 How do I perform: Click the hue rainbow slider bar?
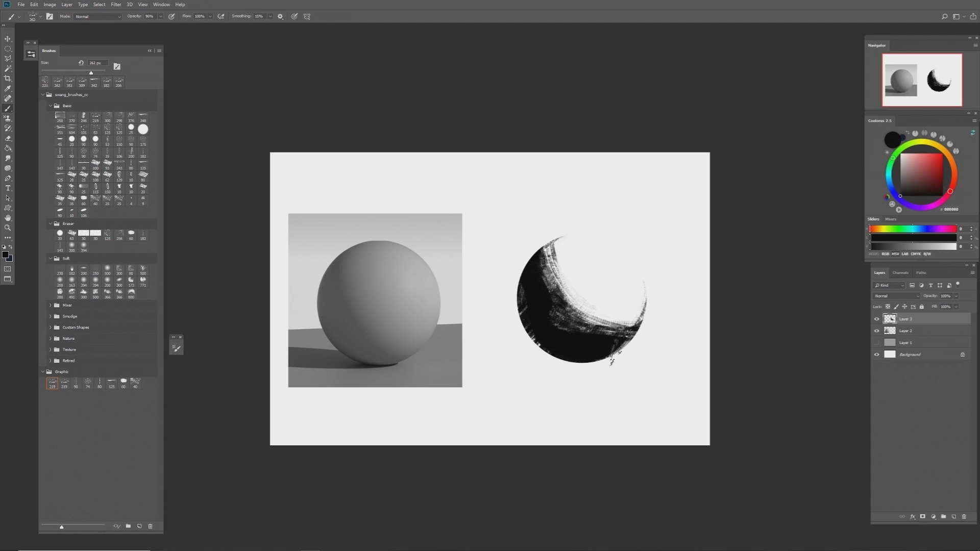[913, 229]
